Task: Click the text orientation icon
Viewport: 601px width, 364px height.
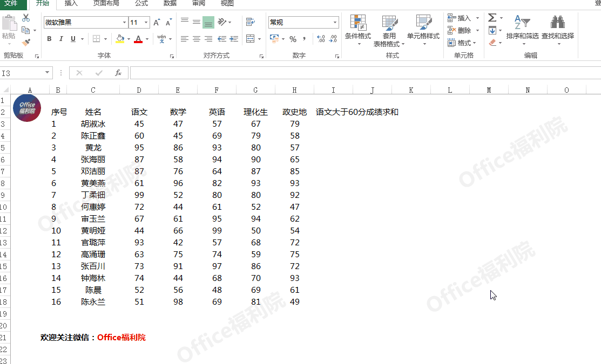Action: pos(222,22)
